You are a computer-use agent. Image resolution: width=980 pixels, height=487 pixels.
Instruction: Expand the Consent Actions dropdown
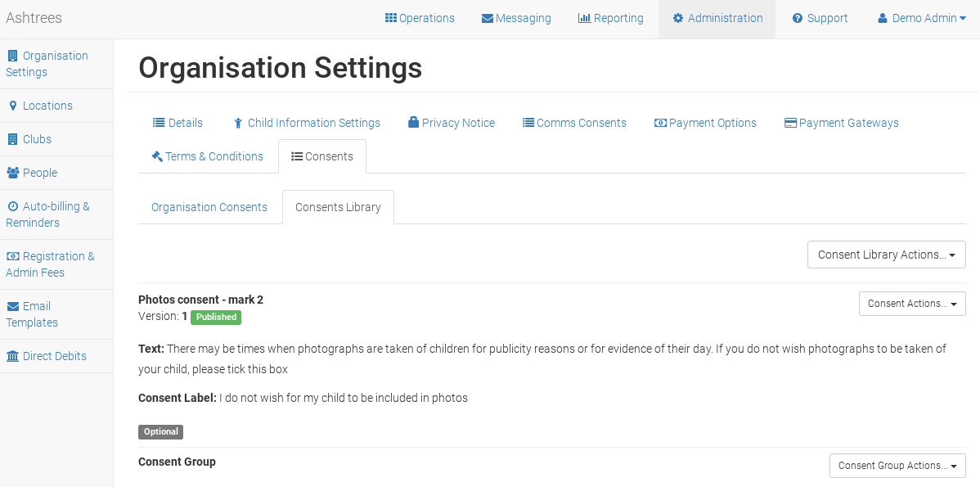[911, 304]
